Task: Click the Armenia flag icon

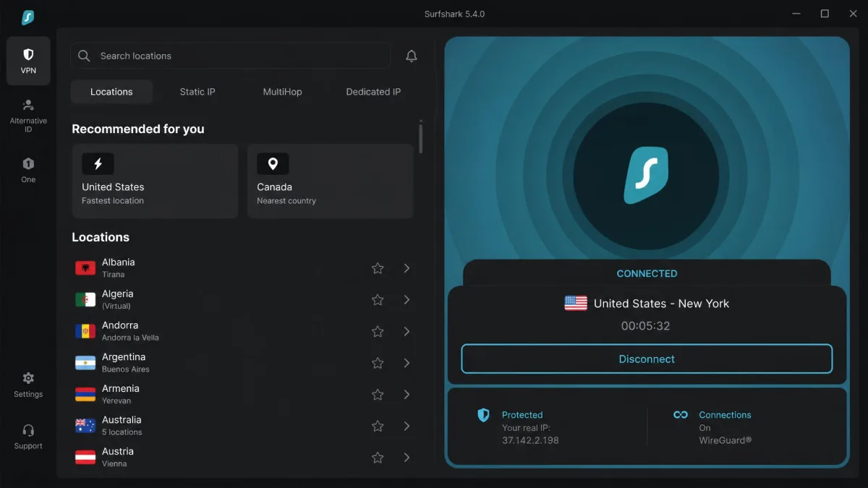Action: tap(85, 394)
